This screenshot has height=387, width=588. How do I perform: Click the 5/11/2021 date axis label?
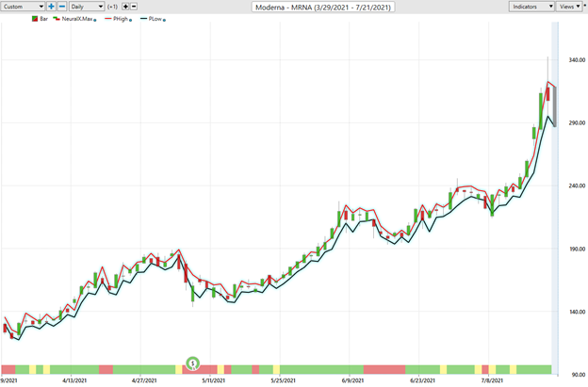tap(213, 380)
